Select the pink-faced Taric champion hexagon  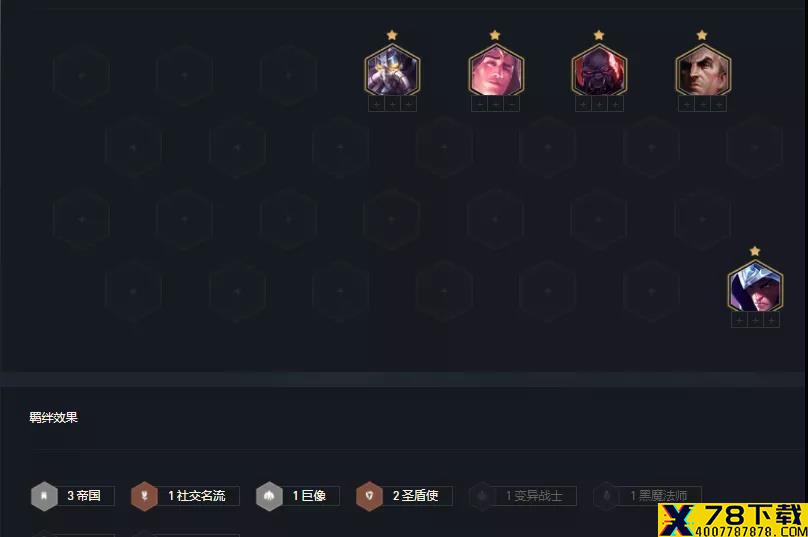[496, 71]
